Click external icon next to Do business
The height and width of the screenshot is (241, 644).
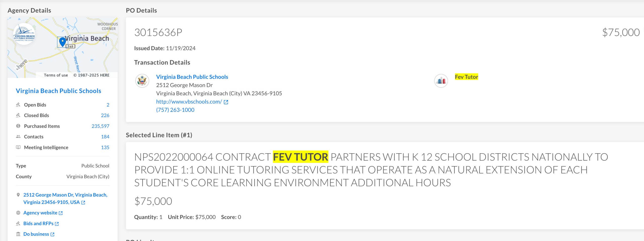pos(52,234)
